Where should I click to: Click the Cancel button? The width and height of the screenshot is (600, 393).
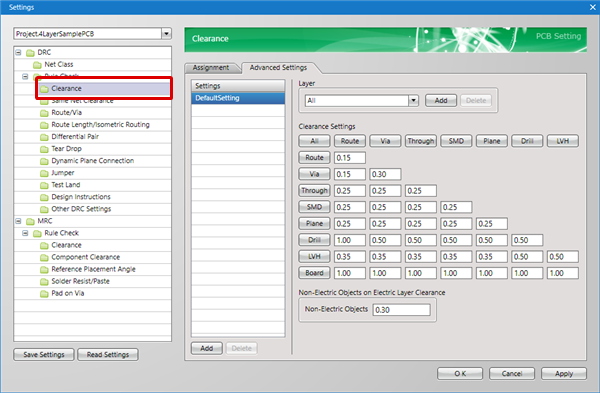[512, 373]
